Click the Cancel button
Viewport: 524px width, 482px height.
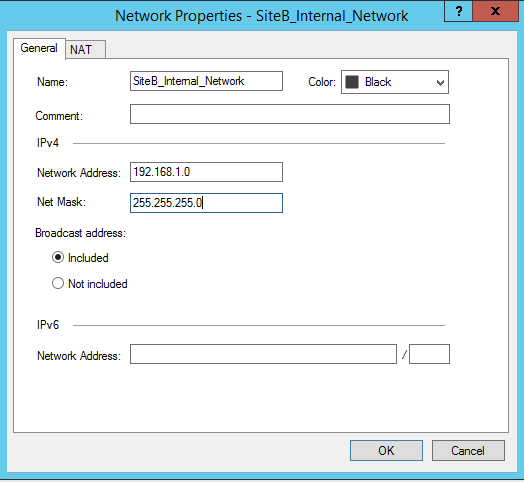(468, 451)
